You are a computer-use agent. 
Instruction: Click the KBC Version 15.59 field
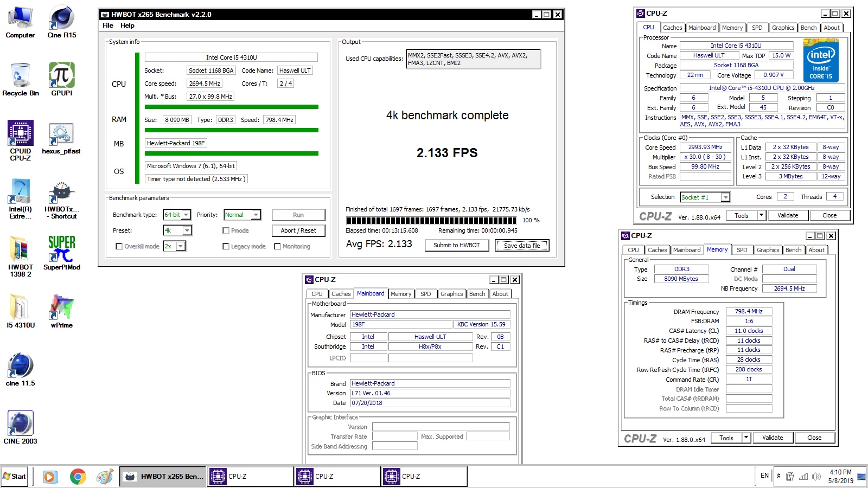coord(482,324)
